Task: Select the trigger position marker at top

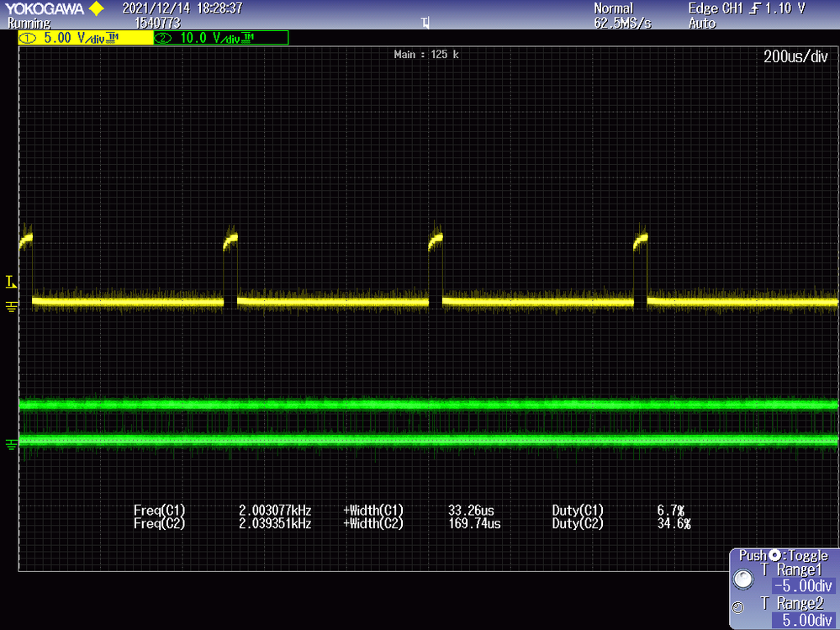Action: [425, 23]
